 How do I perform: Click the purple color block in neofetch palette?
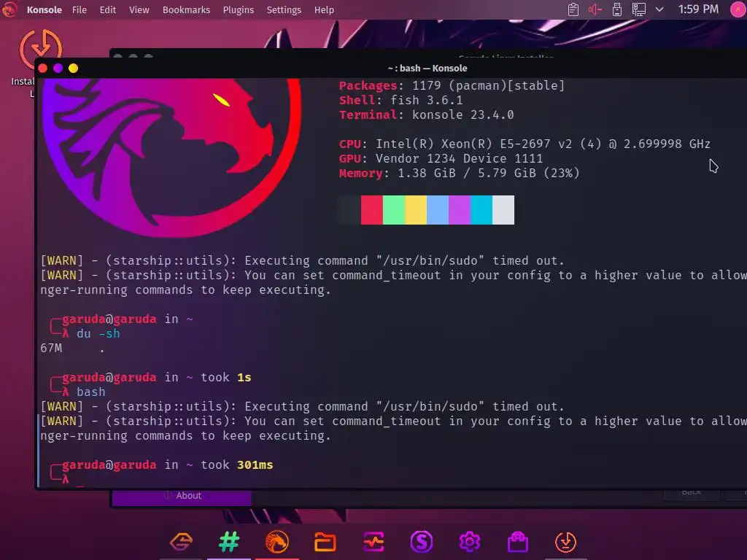point(460,209)
